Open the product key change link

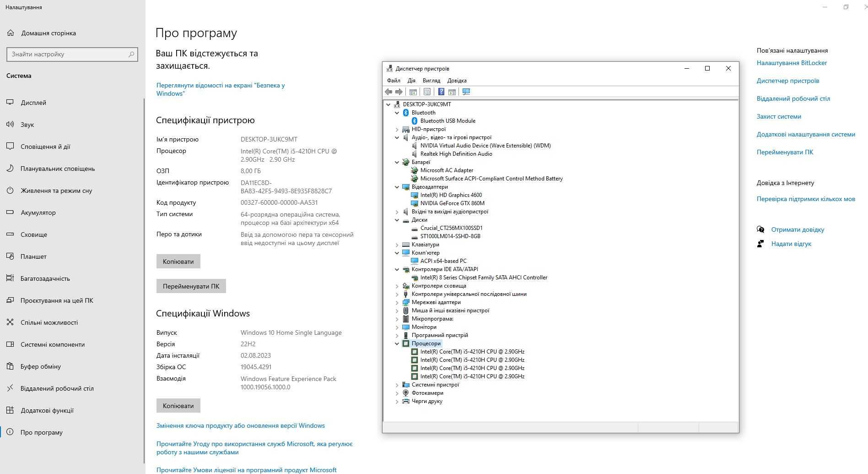point(241,425)
